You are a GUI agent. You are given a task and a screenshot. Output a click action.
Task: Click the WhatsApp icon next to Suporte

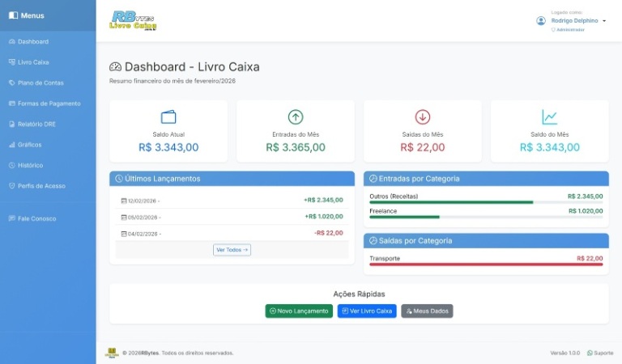pos(590,353)
